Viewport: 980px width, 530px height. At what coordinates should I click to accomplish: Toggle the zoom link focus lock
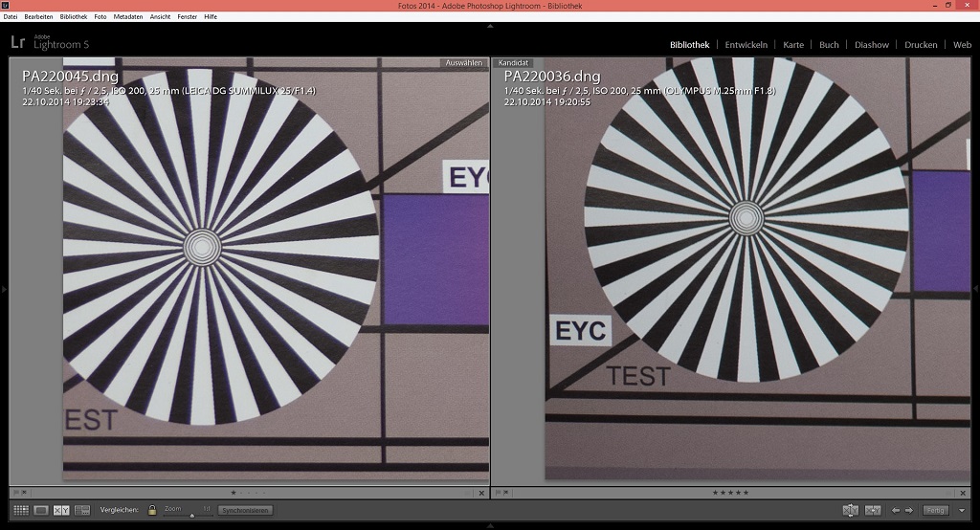point(152,511)
